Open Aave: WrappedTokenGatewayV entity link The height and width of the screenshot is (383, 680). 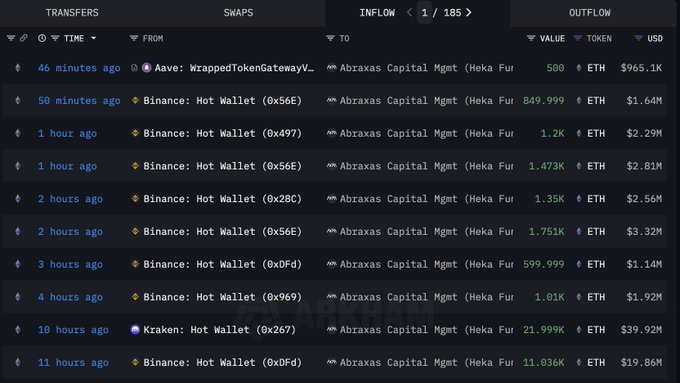tap(234, 68)
